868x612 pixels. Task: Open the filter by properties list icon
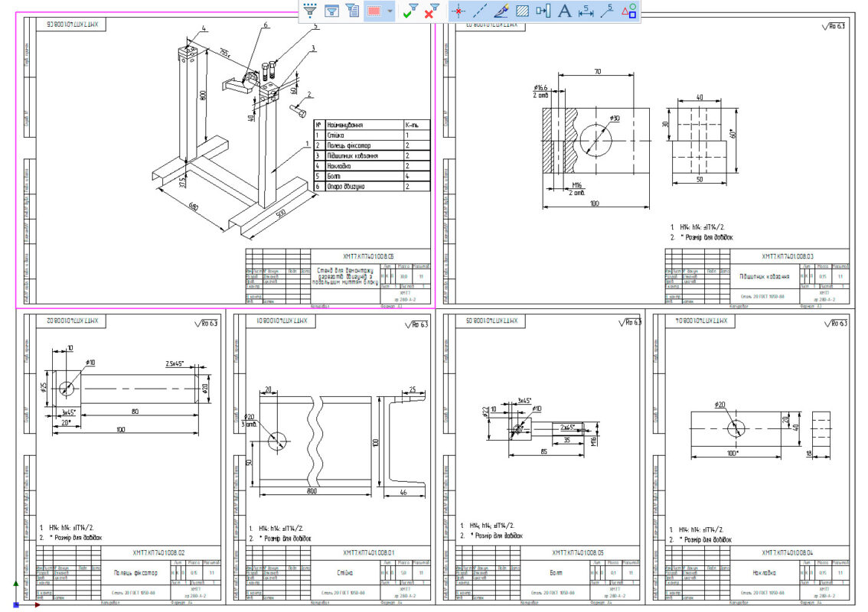pyautogui.click(x=352, y=11)
